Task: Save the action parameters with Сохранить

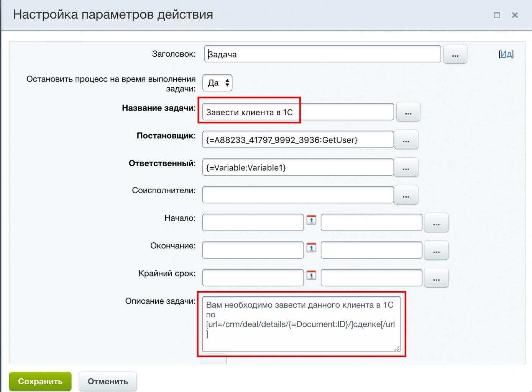Action: [x=40, y=381]
